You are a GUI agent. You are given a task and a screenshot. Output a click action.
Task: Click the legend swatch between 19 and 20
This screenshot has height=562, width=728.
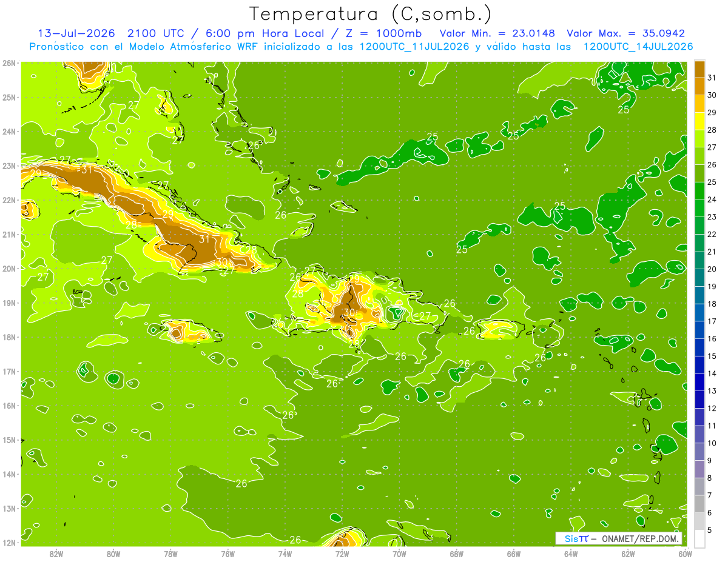(699, 278)
